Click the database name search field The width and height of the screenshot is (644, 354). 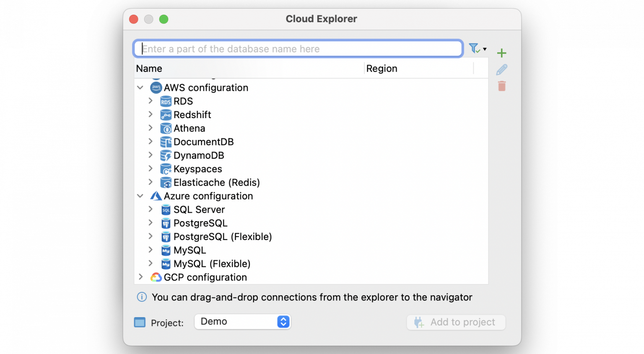[x=298, y=48]
